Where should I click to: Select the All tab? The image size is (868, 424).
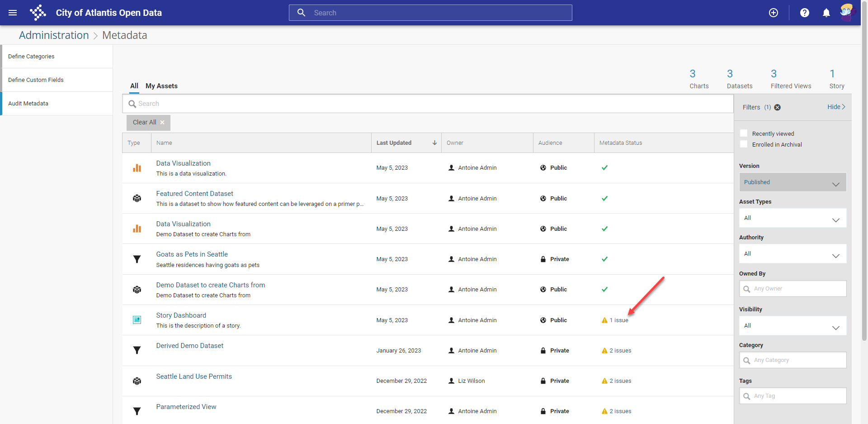click(x=134, y=86)
